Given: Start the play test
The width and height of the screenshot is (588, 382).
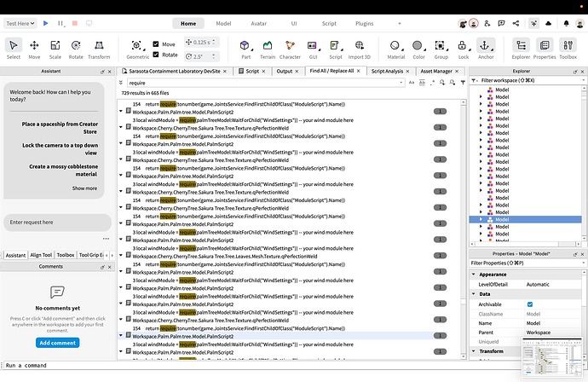Looking at the screenshot, I should tap(46, 23).
